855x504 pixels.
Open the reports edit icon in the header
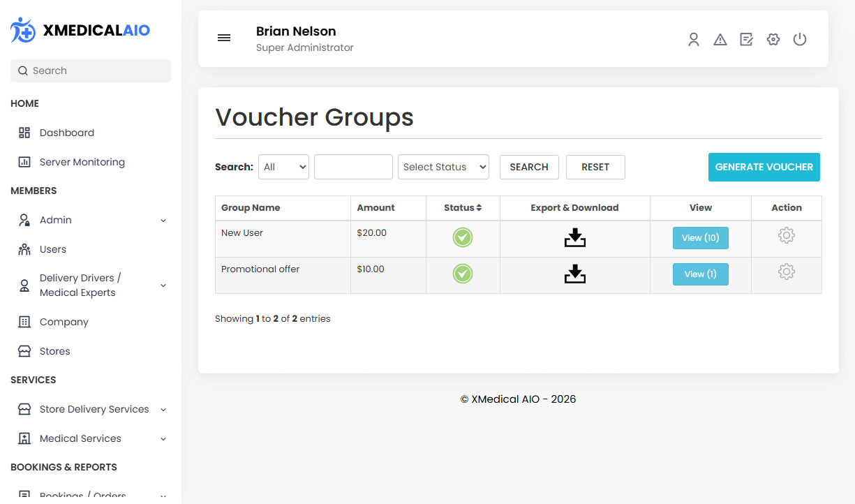pos(746,40)
